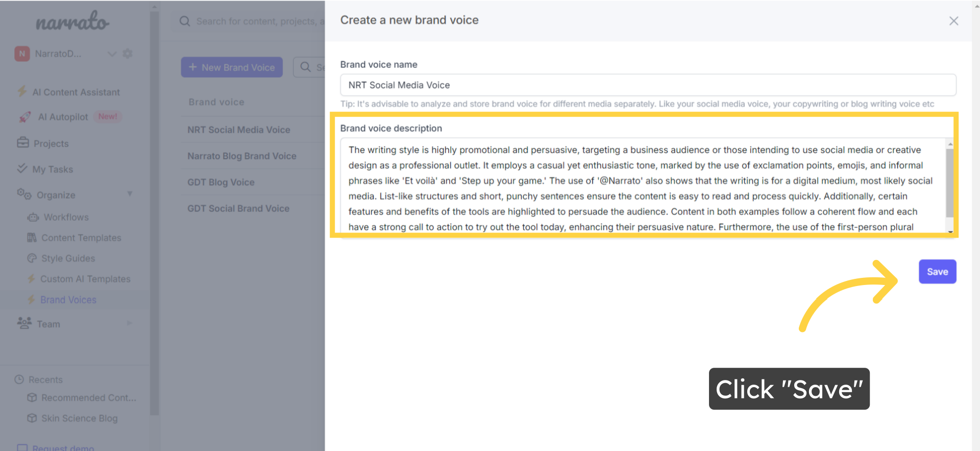
Task: Open the Narrato logo home link
Action: click(72, 21)
